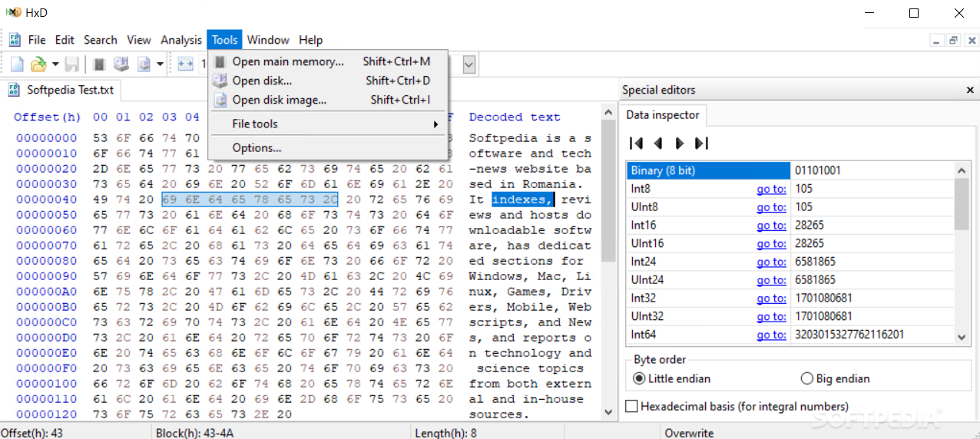The image size is (980, 439).
Task: Click go to link for UInt32
Action: point(771,316)
